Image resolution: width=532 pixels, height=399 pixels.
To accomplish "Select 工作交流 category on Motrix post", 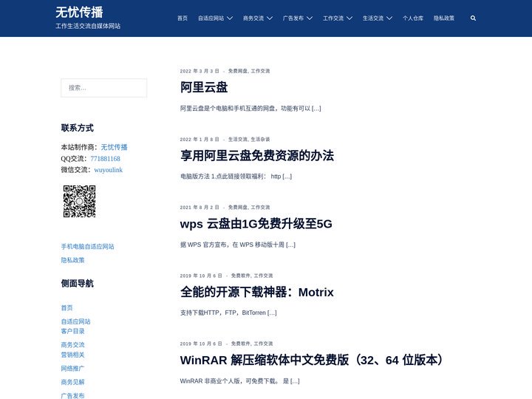I will pyautogui.click(x=264, y=276).
